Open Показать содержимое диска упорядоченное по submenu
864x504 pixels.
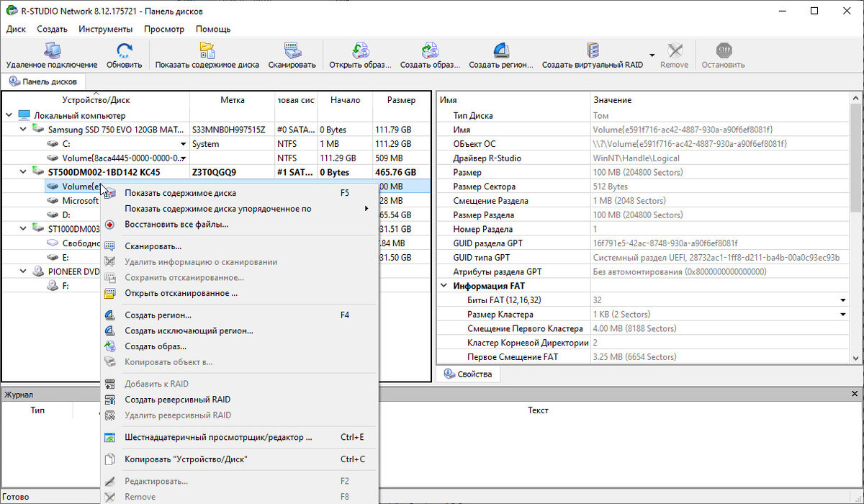click(x=239, y=209)
